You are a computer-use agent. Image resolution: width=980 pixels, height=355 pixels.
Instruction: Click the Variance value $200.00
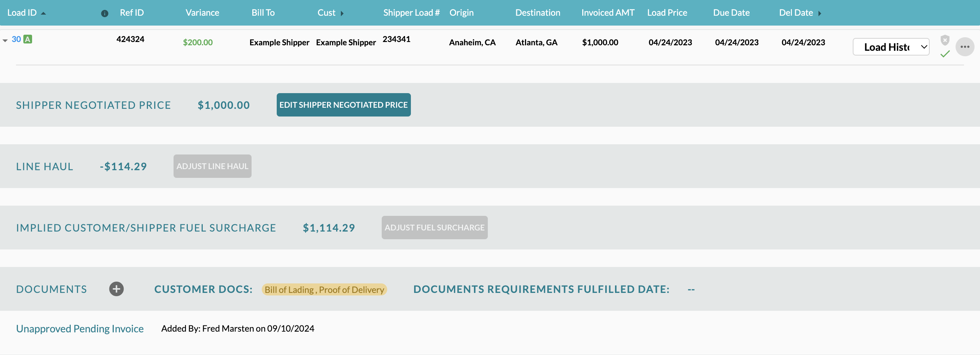point(198,42)
